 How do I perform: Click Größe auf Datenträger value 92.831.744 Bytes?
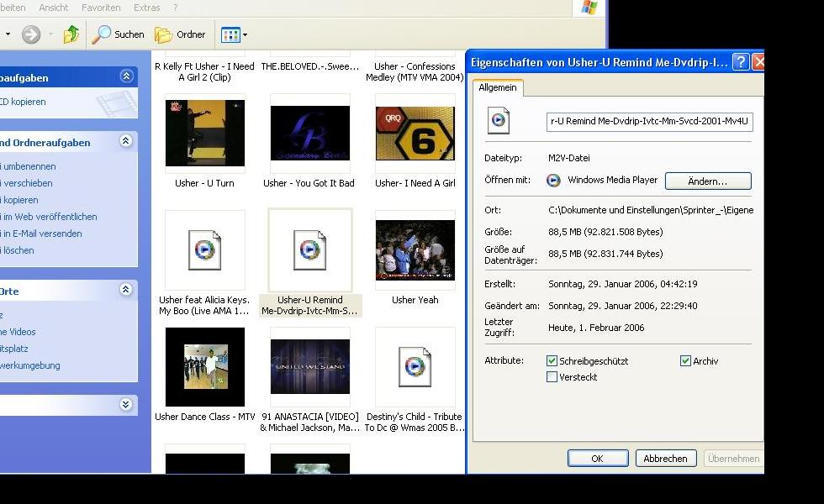coord(605,254)
